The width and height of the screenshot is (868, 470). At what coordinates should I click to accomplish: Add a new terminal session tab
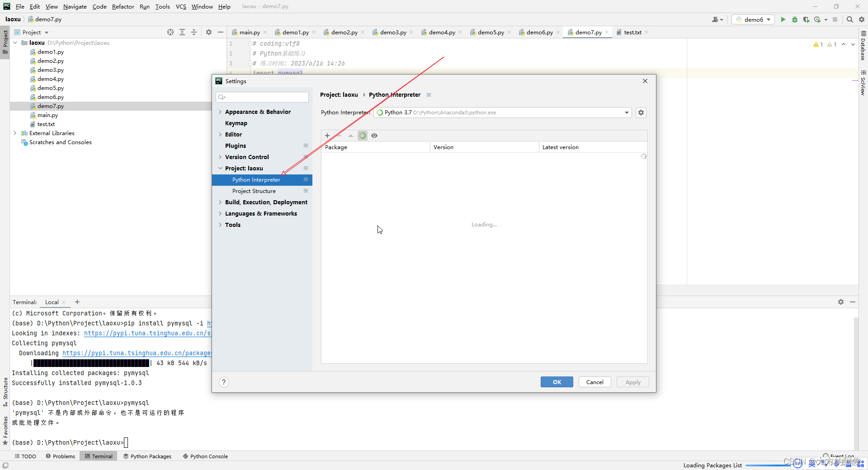tap(77, 302)
